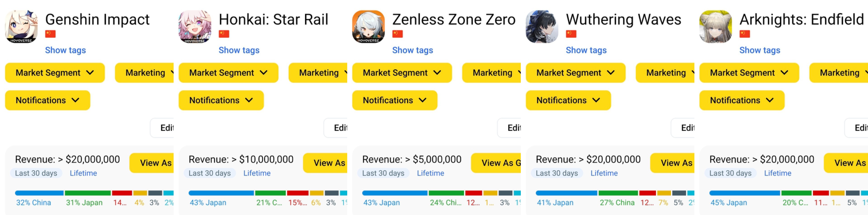Click Edit button in Genshin Impact card

[x=162, y=128]
